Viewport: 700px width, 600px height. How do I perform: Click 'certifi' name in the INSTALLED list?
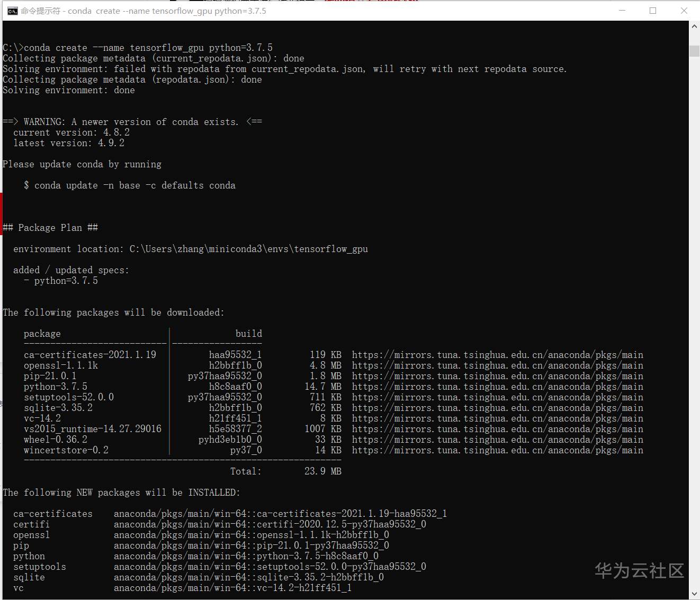[x=32, y=524]
